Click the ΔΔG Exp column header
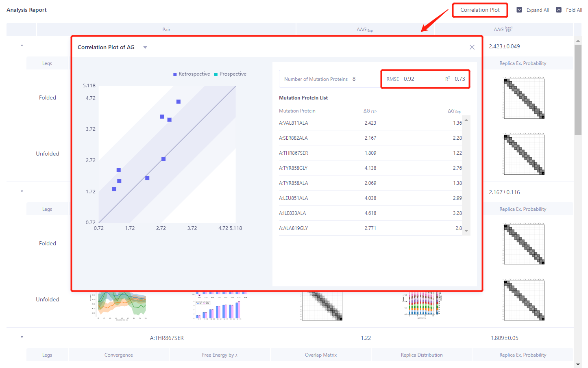Screen dimensions: 588x368 click(x=365, y=30)
